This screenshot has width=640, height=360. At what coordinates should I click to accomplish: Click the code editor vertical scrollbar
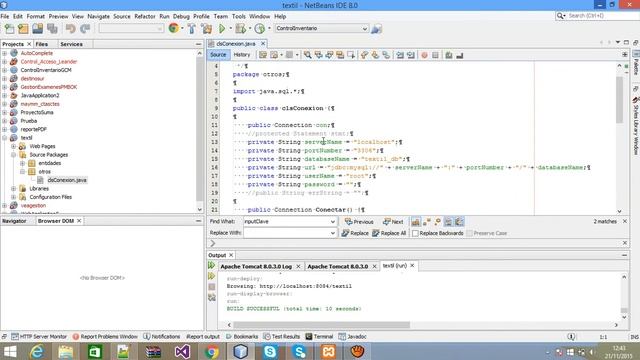[x=619, y=99]
